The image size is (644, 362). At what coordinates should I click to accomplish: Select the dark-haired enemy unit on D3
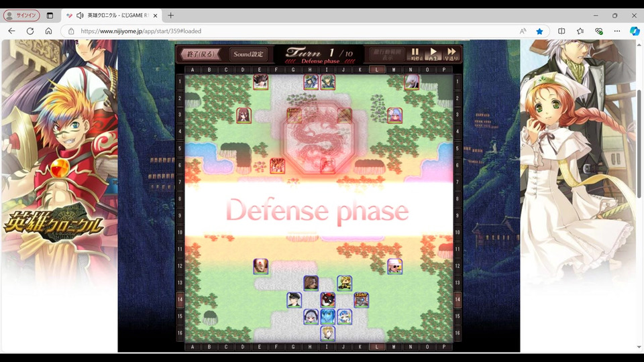[244, 115]
